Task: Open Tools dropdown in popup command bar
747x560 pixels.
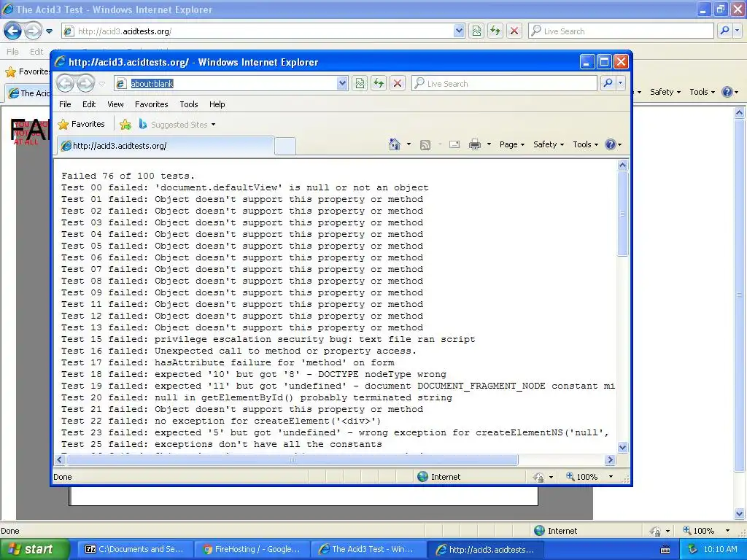Action: tap(585, 144)
